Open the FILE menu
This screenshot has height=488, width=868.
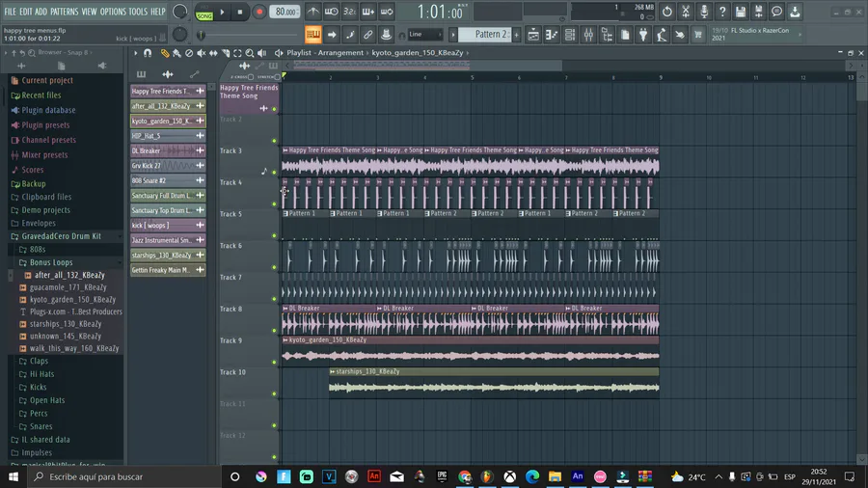coord(10,12)
